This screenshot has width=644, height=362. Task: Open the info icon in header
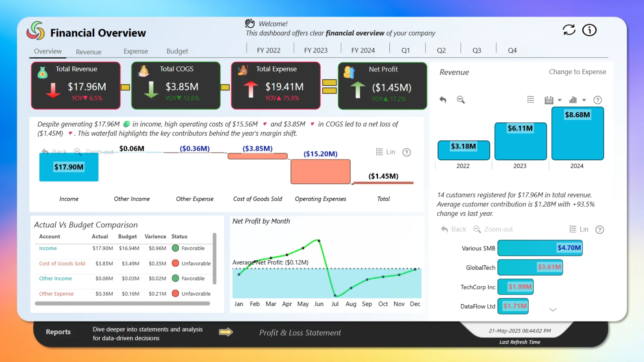[x=589, y=30]
